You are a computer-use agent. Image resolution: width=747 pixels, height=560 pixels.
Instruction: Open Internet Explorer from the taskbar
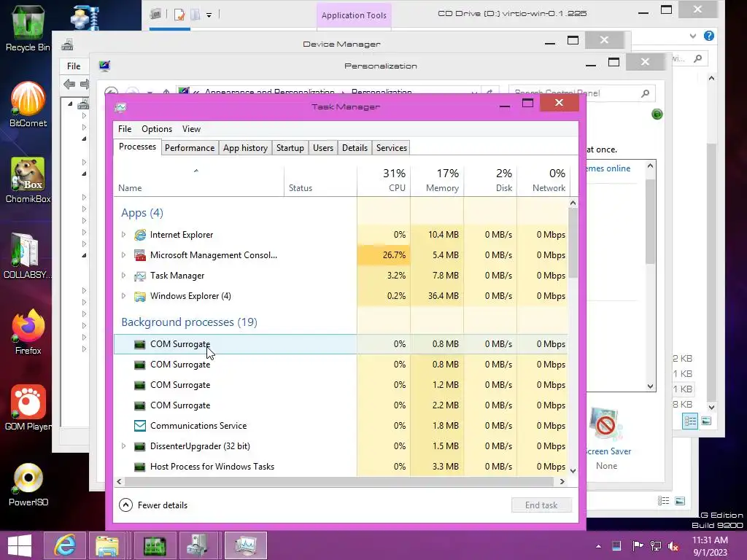coord(65,545)
